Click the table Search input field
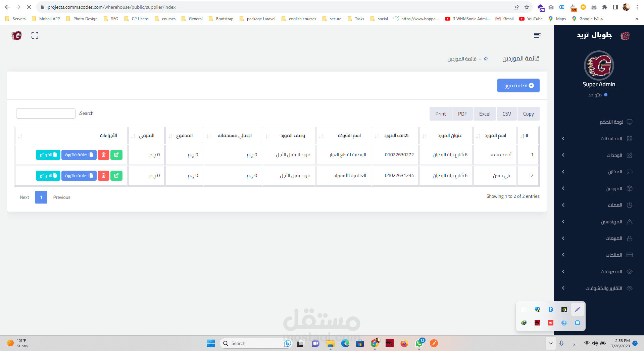This screenshot has width=644, height=351. coord(46,114)
